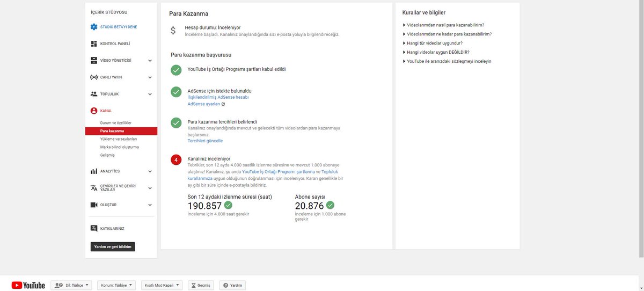This screenshot has width=644, height=291.
Task: Click the Yardım button in footer
Action: [232, 285]
